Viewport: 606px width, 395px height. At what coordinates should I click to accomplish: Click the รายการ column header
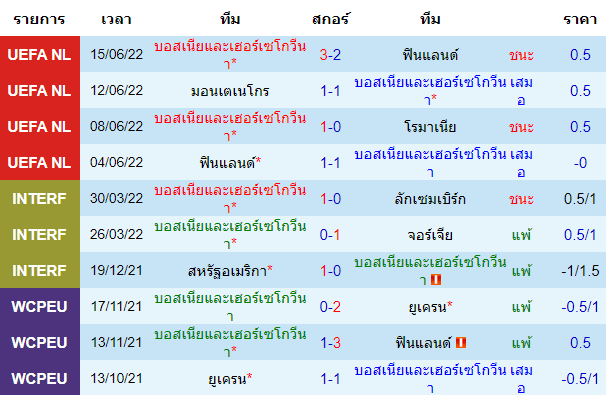39,19
